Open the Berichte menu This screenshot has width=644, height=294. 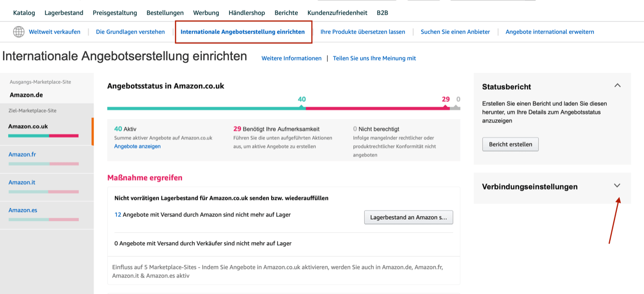(x=286, y=13)
